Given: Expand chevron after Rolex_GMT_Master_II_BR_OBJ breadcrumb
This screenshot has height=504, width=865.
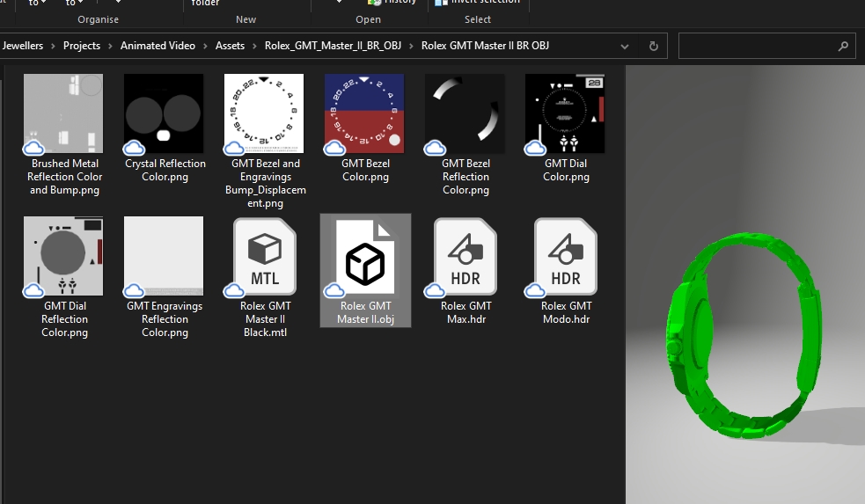Looking at the screenshot, I should click(x=411, y=47).
